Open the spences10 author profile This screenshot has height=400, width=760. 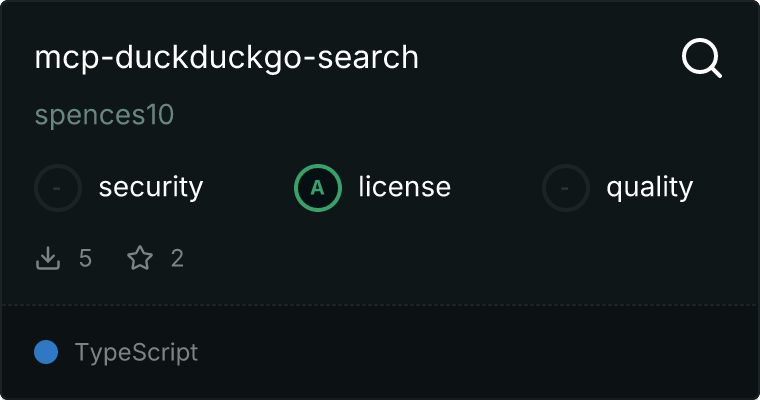click(104, 115)
